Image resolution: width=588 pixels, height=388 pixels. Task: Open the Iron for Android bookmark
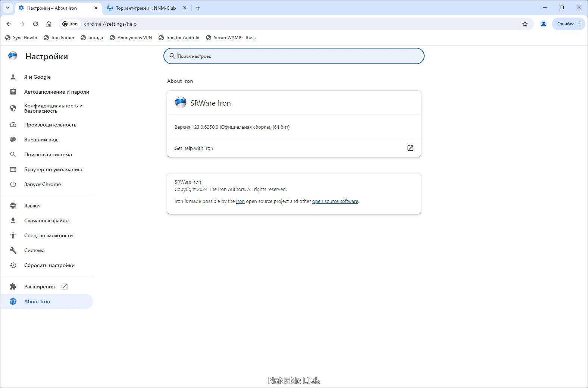179,38
